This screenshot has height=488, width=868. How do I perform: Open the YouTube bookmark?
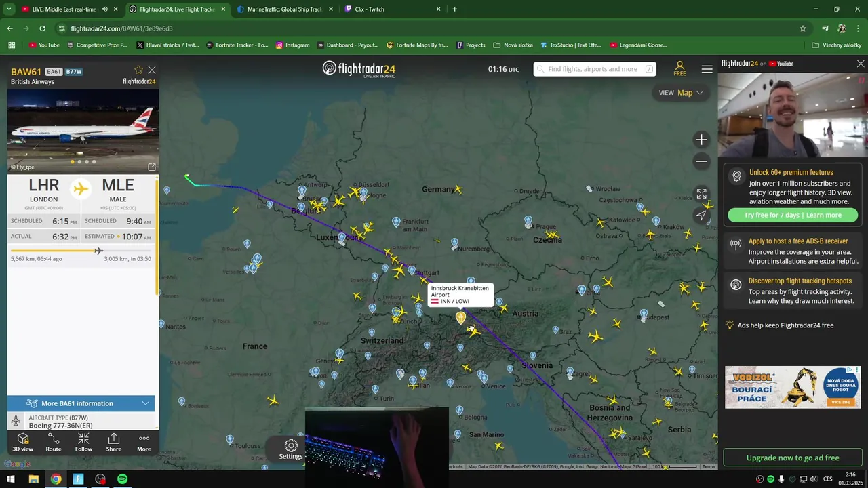pos(44,45)
